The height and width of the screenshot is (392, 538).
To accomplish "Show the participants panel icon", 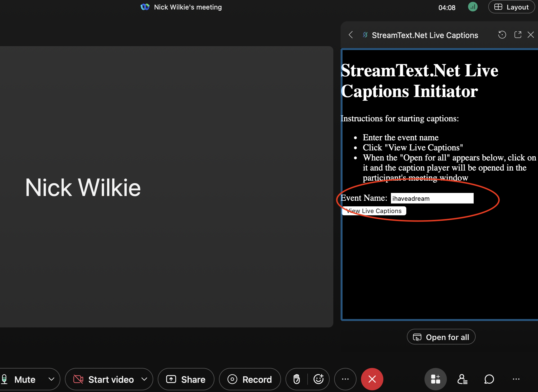I will tap(462, 379).
